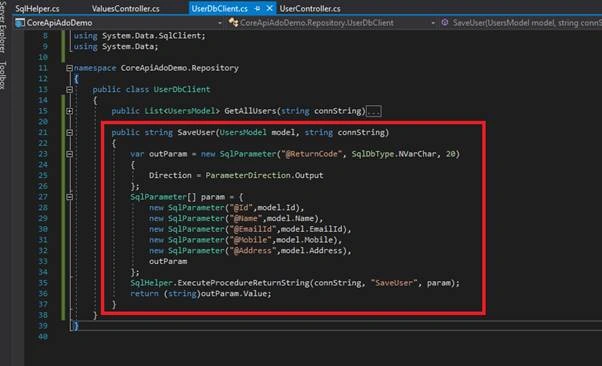
Task: Open the UserController.cs tab
Action: (310, 8)
